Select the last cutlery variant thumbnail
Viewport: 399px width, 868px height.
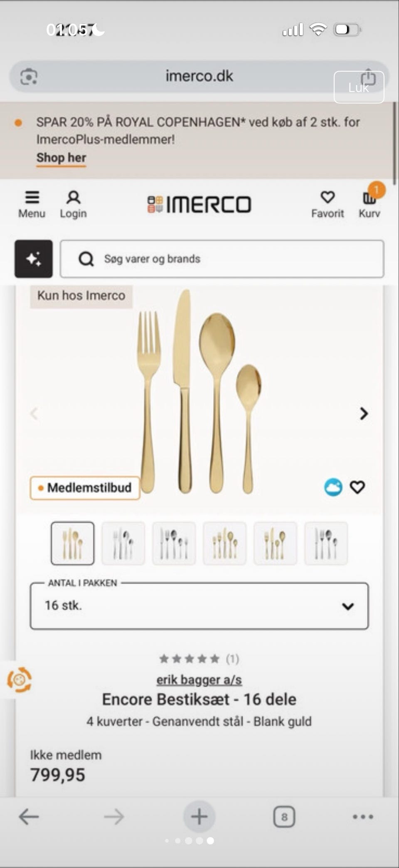tap(326, 543)
